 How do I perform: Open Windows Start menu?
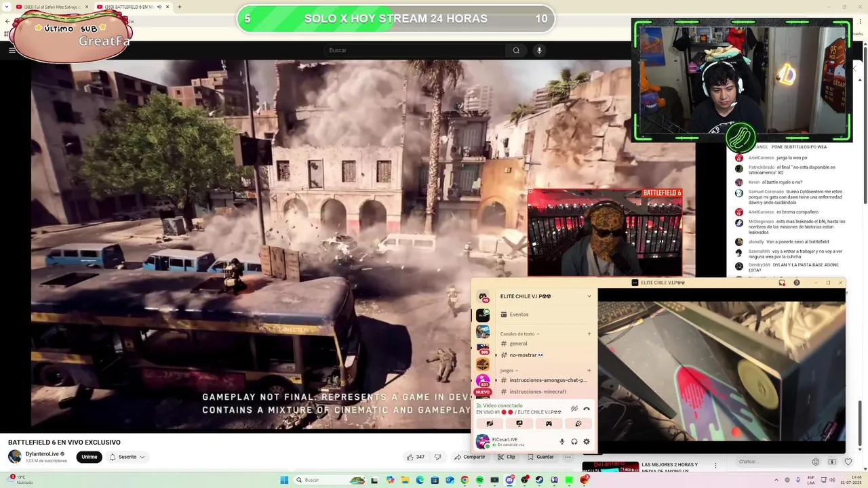coord(284,480)
